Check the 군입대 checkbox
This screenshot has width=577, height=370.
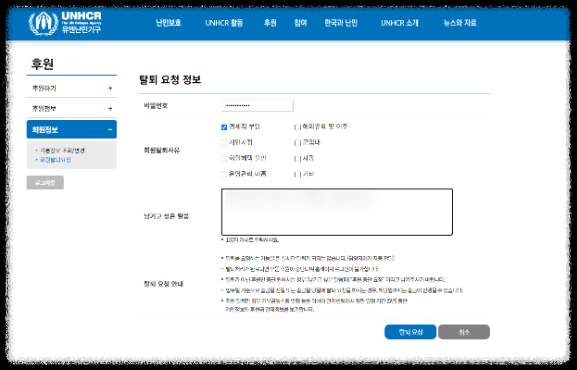click(297, 143)
